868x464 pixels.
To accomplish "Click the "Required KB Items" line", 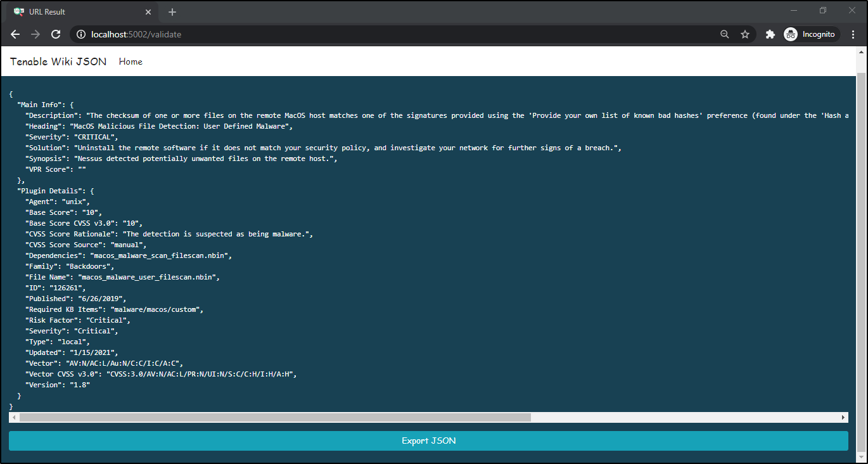I will [115, 309].
